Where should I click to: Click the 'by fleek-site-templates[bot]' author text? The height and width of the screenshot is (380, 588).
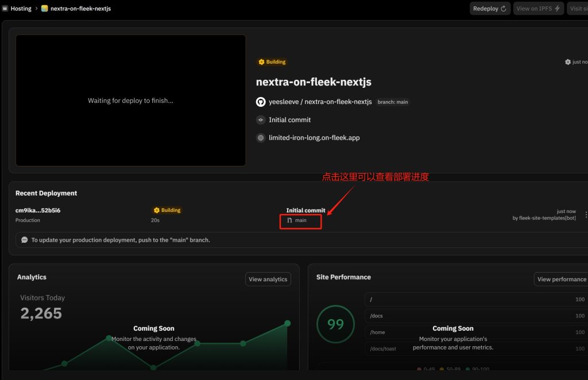pyautogui.click(x=544, y=218)
